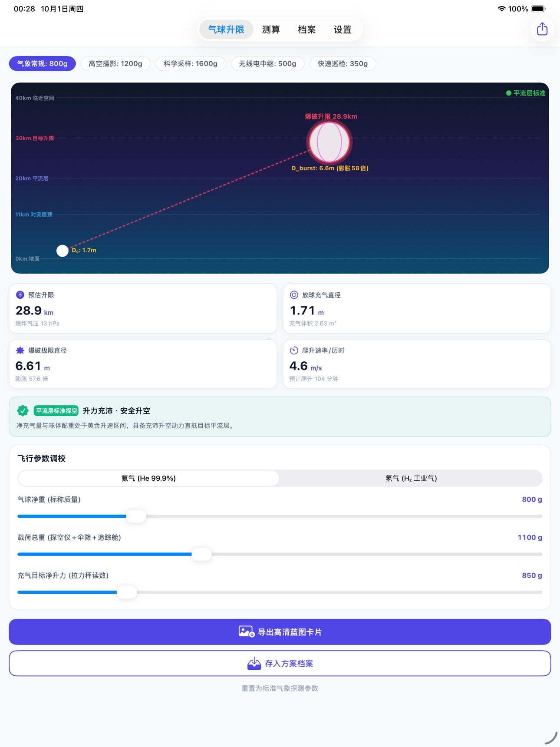Click the 11km 对流层顶 axis label
Viewport: 560px width, 747px height.
[x=34, y=215]
